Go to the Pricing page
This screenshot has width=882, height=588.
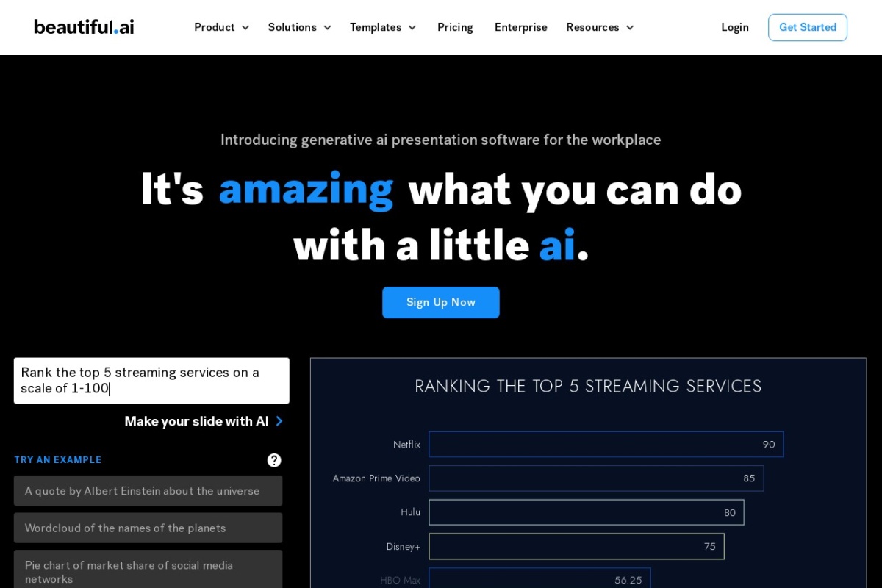[455, 27]
